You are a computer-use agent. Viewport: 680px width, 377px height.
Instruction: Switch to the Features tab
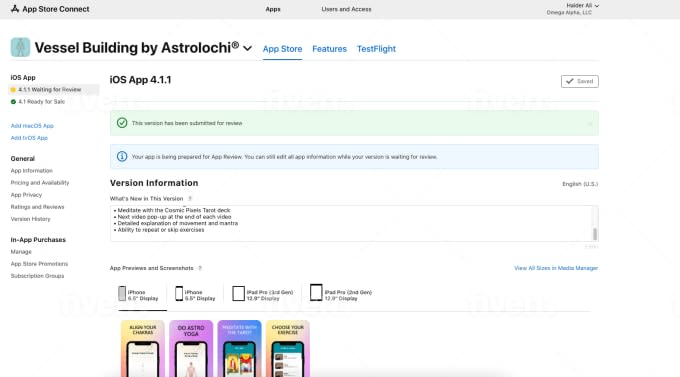coord(329,49)
